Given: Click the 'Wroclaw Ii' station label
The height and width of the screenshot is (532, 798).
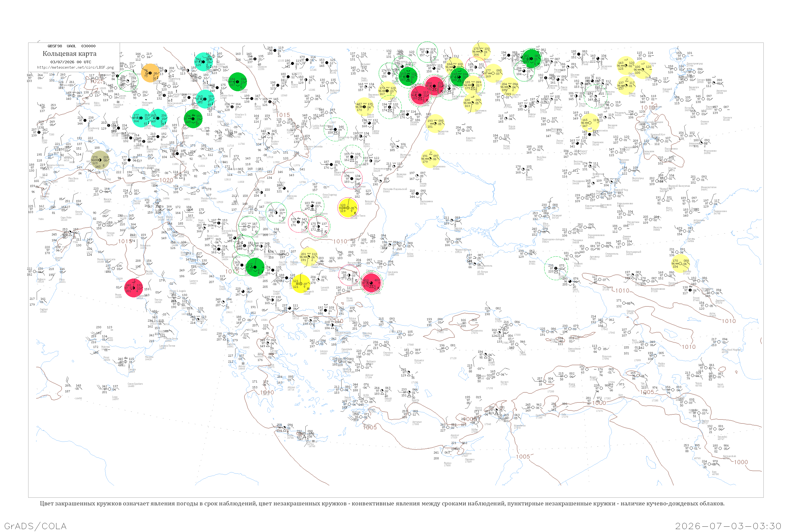Looking at the screenshot, I should (x=240, y=115).
